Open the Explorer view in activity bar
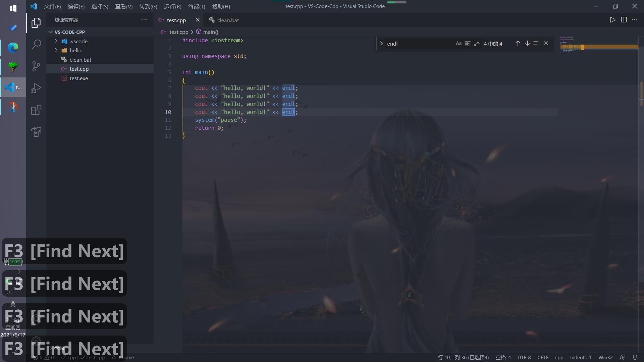 pos(36,23)
